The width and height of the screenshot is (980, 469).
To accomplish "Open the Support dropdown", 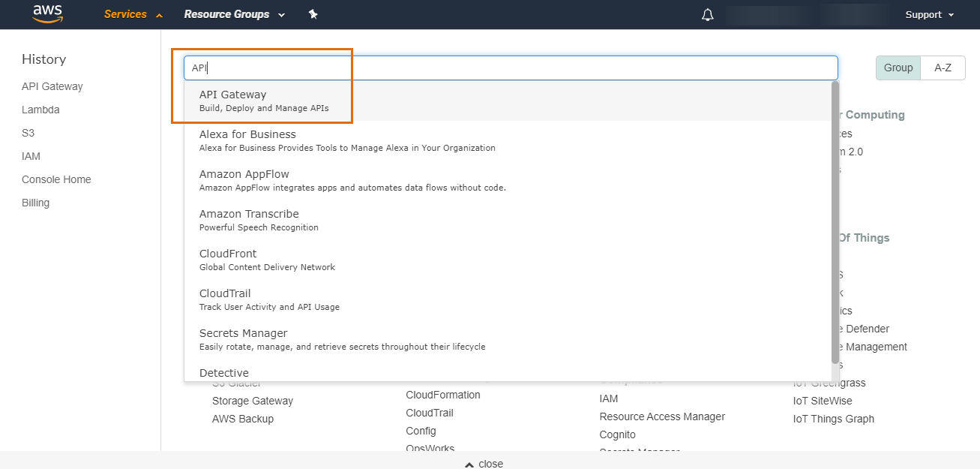I will coord(930,15).
